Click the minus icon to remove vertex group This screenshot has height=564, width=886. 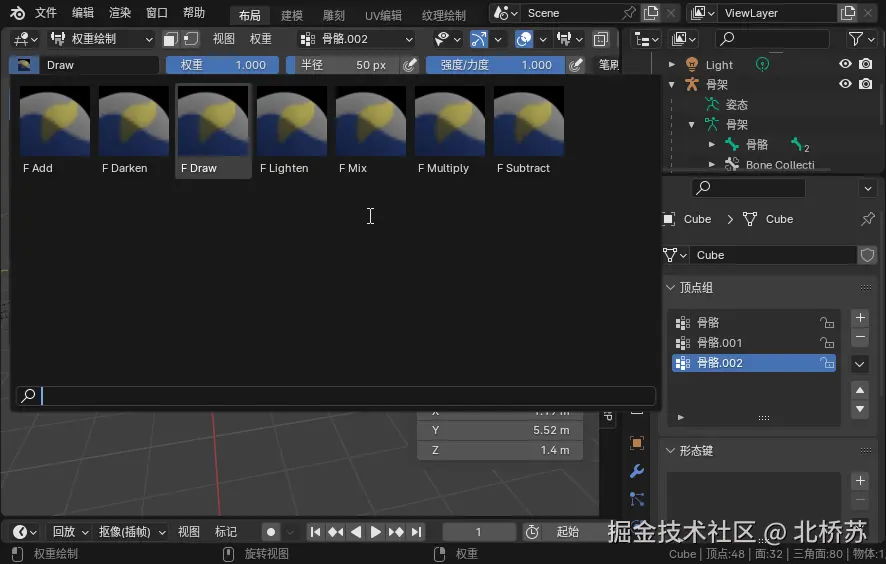coord(860,338)
